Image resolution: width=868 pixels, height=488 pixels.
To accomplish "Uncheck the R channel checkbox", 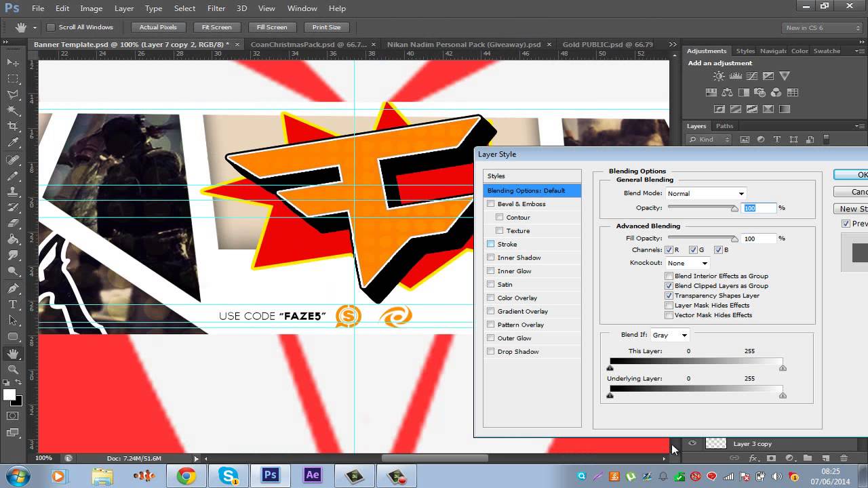I will coord(669,250).
